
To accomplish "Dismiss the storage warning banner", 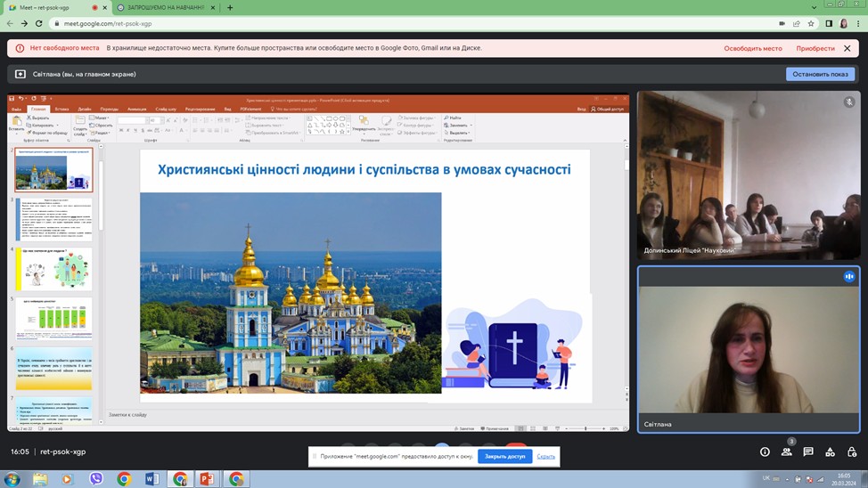I will point(847,48).
